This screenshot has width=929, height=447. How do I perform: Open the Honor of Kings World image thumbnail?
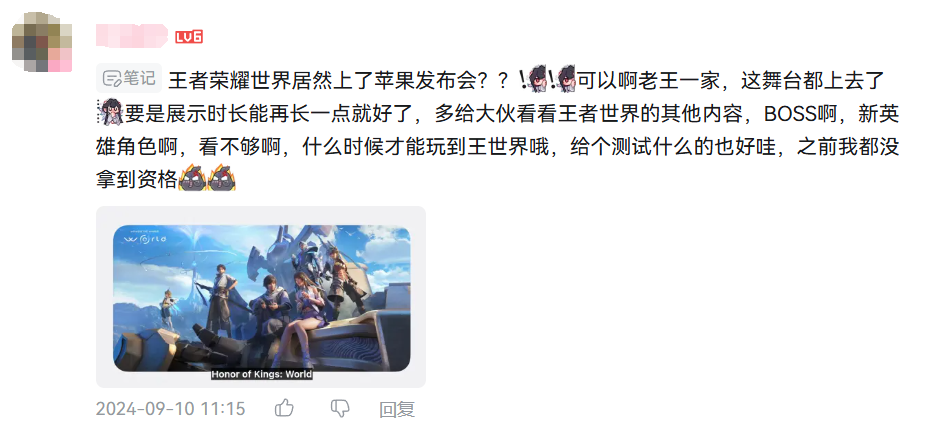(x=261, y=298)
